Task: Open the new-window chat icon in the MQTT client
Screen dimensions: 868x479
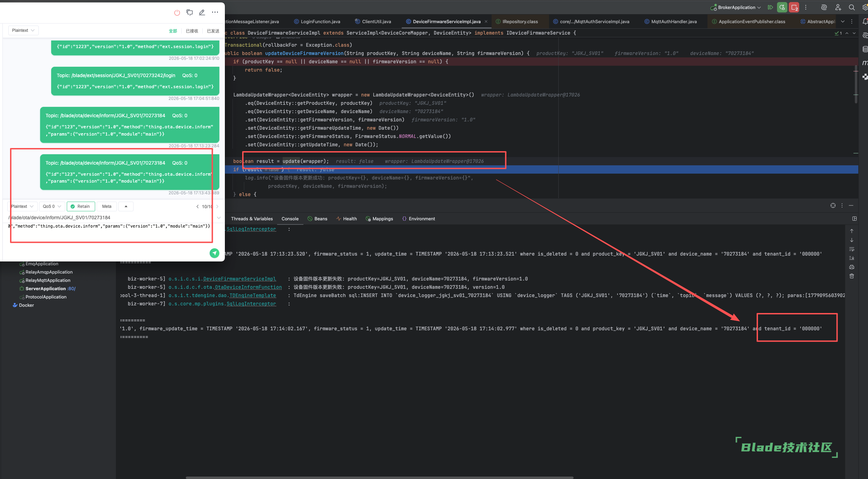Action: pos(190,12)
